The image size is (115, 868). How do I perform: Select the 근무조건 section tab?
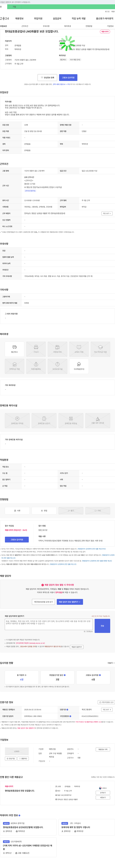(x=25, y=26)
